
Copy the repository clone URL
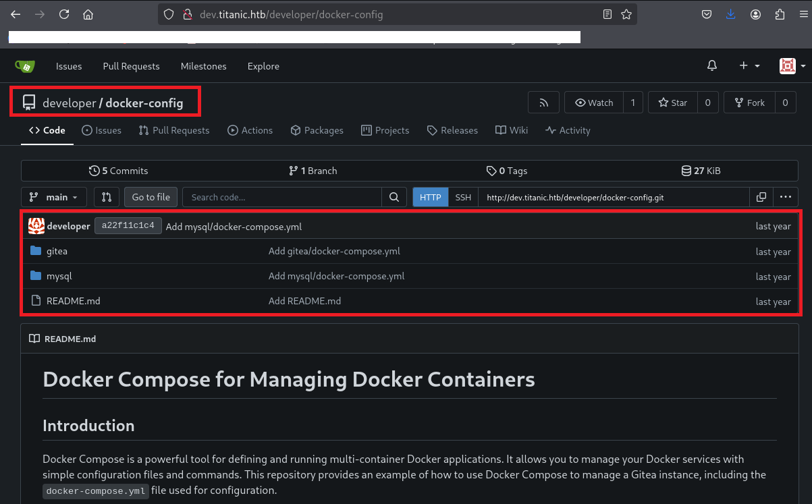point(761,197)
